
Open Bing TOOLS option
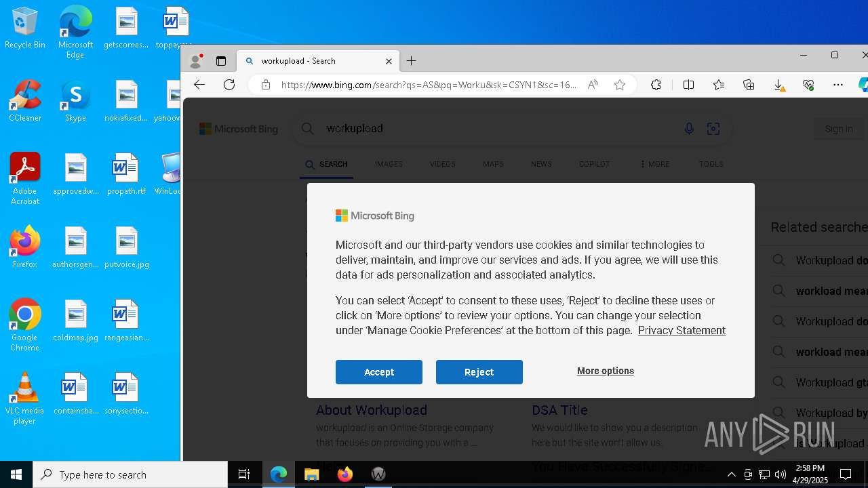point(711,164)
